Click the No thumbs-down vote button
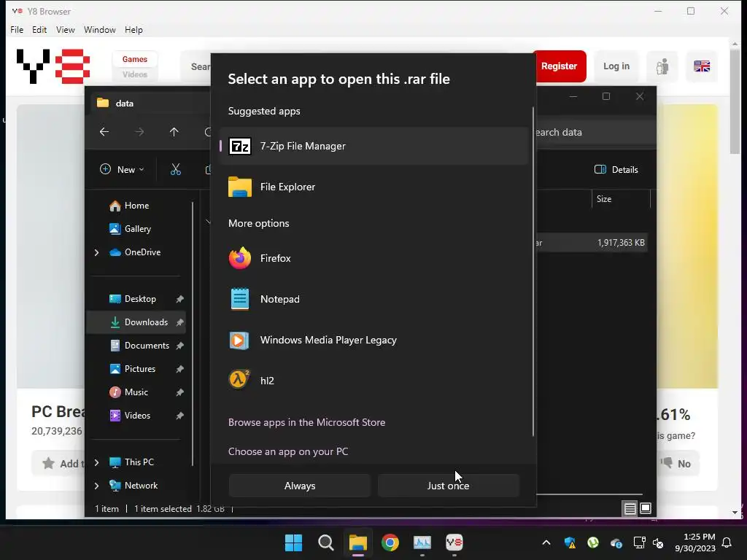The image size is (747, 560). pos(678,463)
